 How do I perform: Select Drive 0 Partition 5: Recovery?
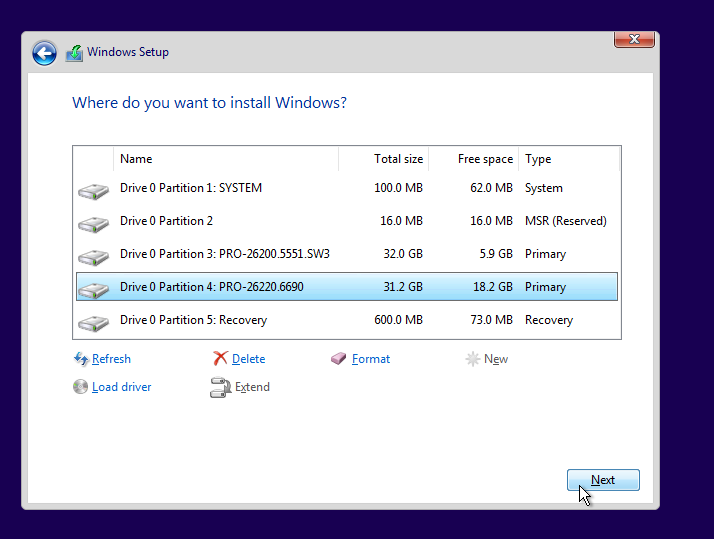[x=347, y=320]
